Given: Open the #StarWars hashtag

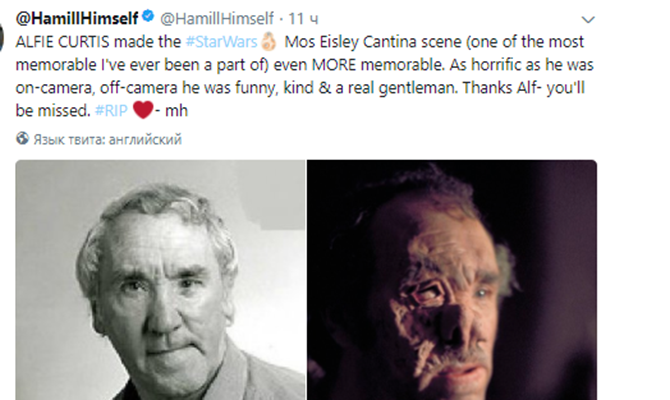Looking at the screenshot, I should pyautogui.click(x=220, y=44).
